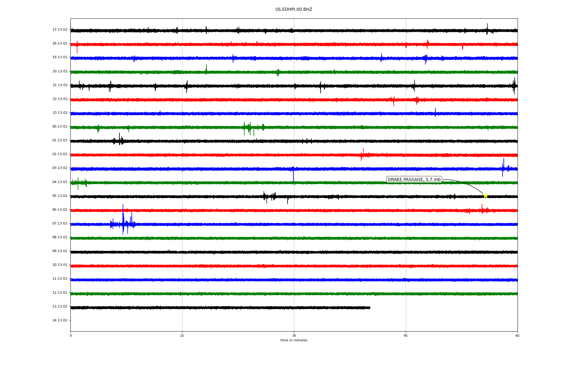Click the 00:13:02 time label
The width and height of the screenshot is (588, 368).
[60, 127]
